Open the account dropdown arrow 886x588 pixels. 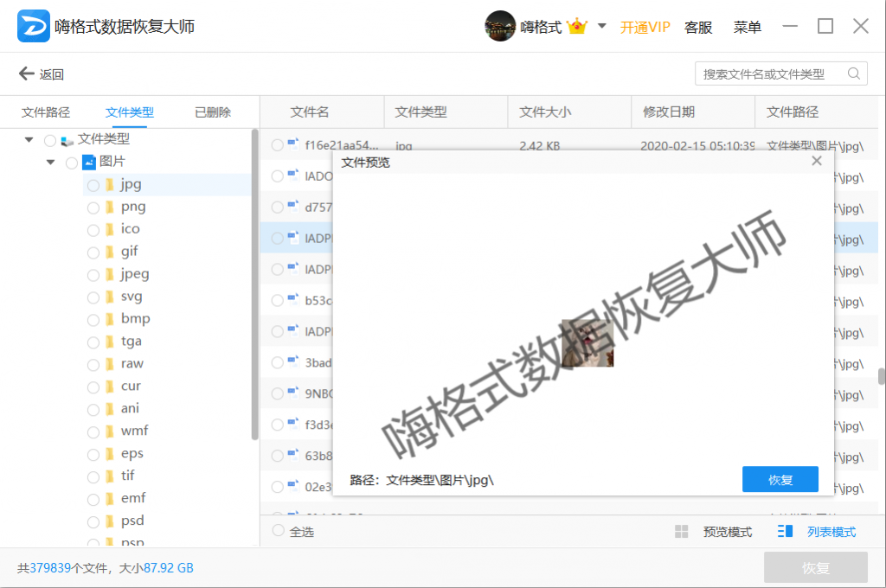click(x=602, y=26)
